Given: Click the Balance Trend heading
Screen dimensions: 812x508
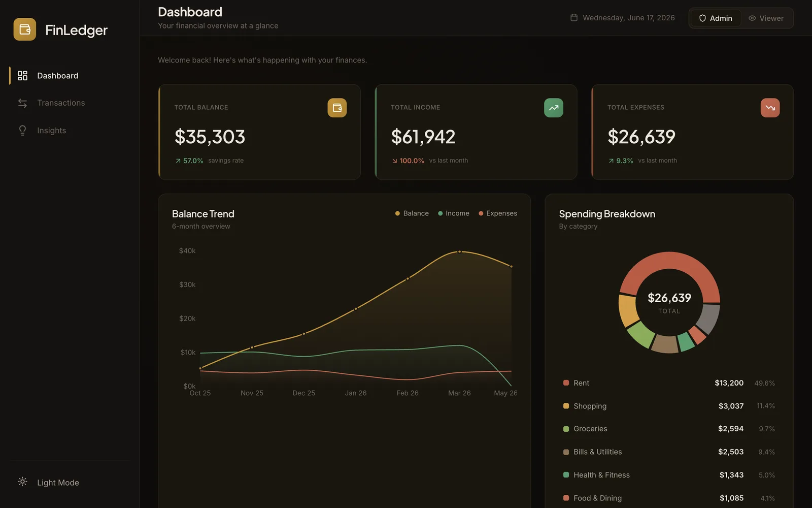Looking at the screenshot, I should click(203, 214).
